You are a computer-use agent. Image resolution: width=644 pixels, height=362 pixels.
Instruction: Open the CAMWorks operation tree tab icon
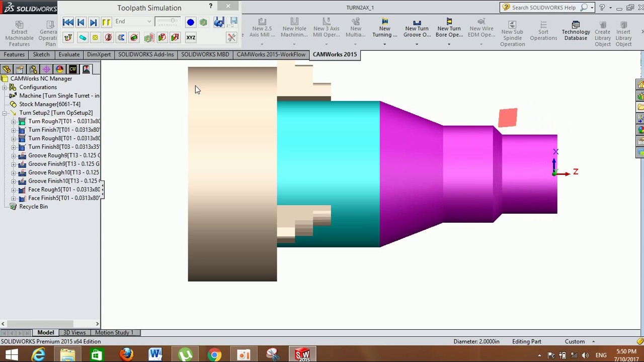86,69
